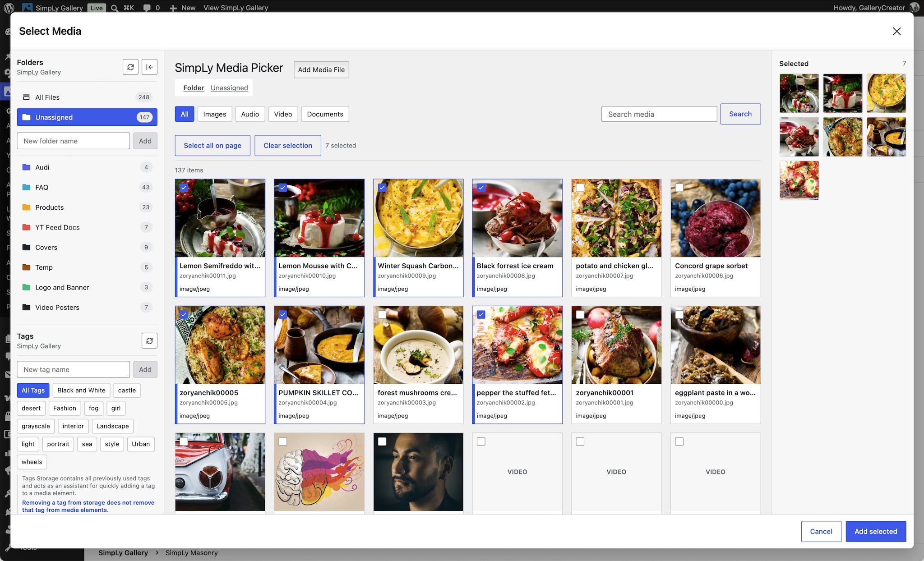Image resolution: width=924 pixels, height=561 pixels.
Task: Click the Unassigned breadcrumb link
Action: pos(229,88)
